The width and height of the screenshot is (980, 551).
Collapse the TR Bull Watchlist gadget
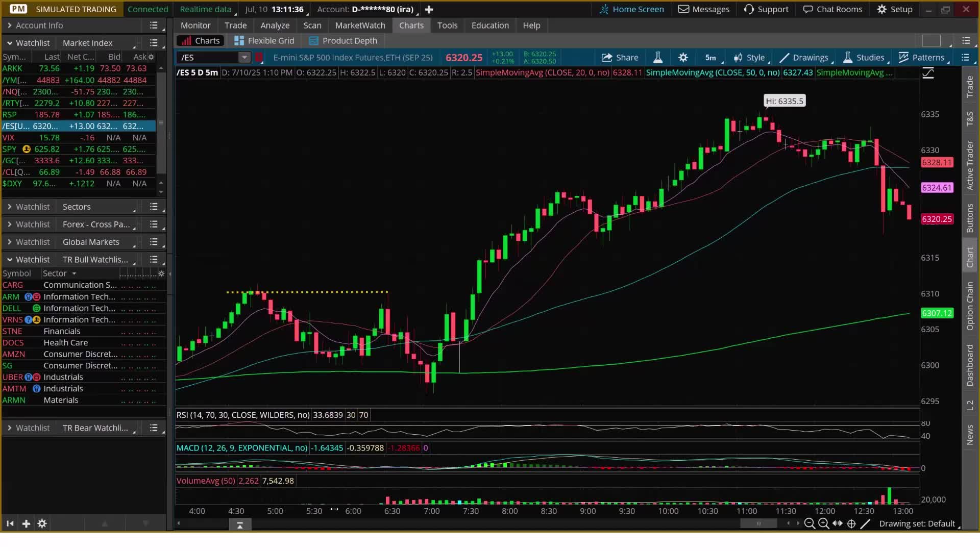pyautogui.click(x=9, y=260)
